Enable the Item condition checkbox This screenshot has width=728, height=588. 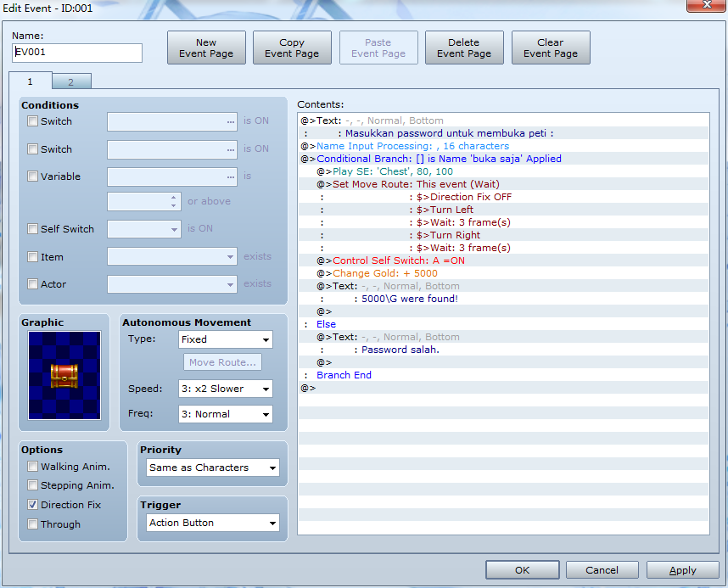pos(32,256)
